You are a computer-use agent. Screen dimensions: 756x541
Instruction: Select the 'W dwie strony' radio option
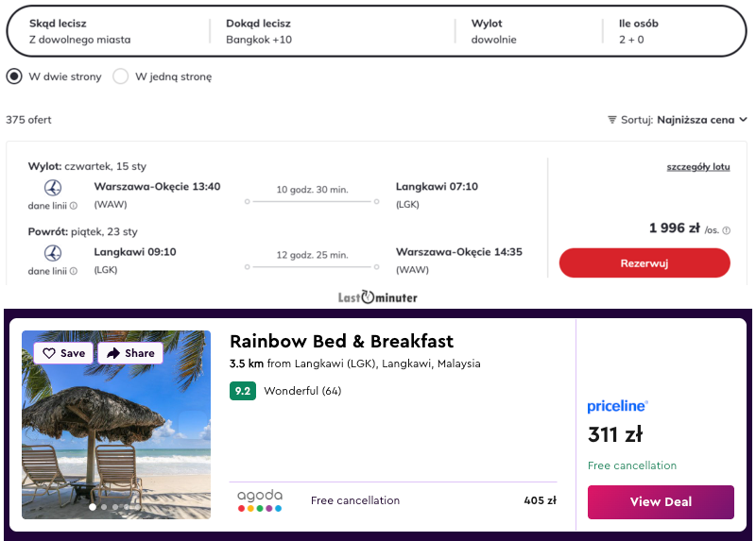coord(15,76)
